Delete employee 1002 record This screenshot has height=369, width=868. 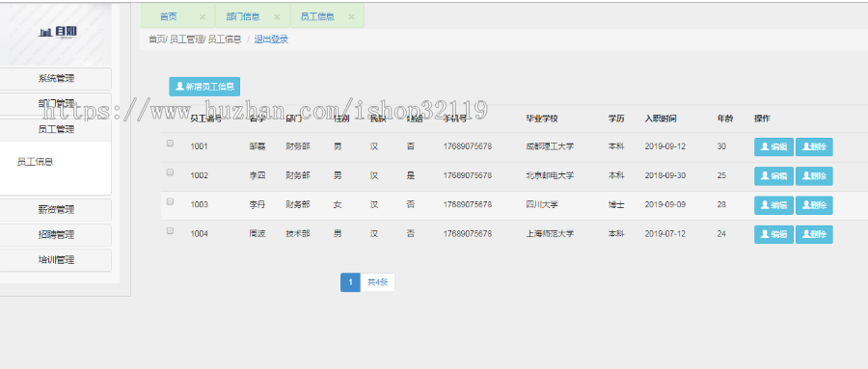click(814, 176)
